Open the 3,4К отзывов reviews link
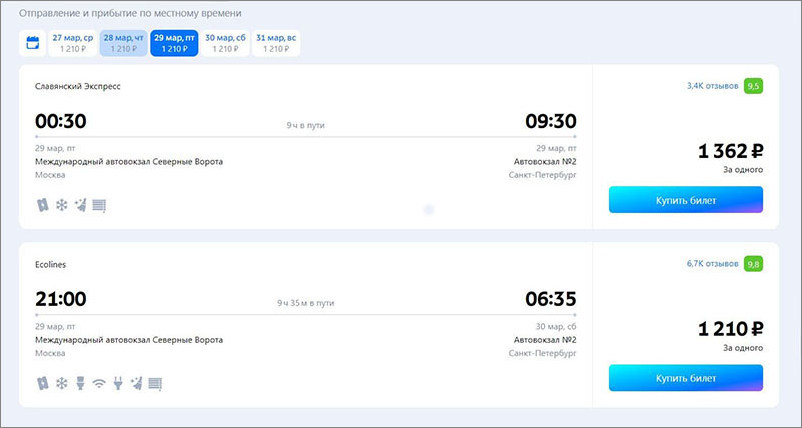 coord(712,86)
